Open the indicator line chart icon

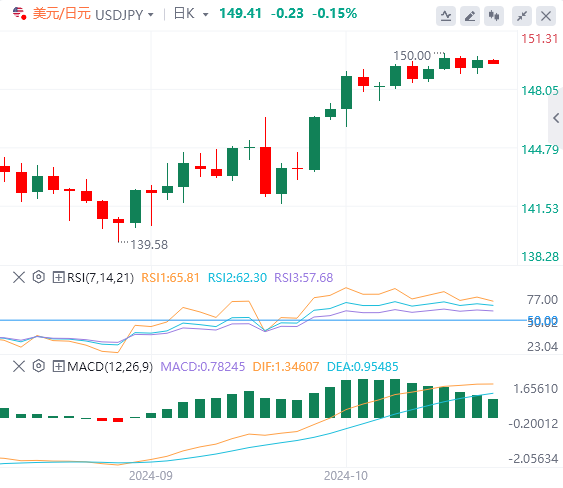click(446, 16)
